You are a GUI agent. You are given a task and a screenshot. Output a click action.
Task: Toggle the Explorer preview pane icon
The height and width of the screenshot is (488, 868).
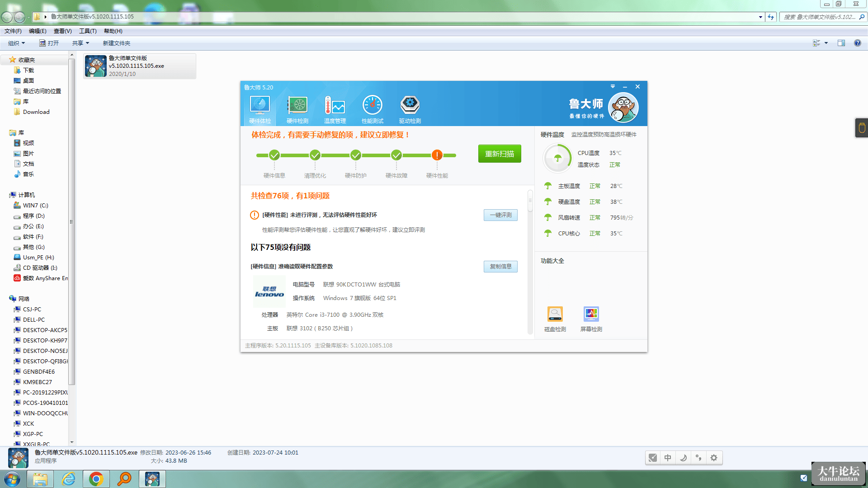841,43
